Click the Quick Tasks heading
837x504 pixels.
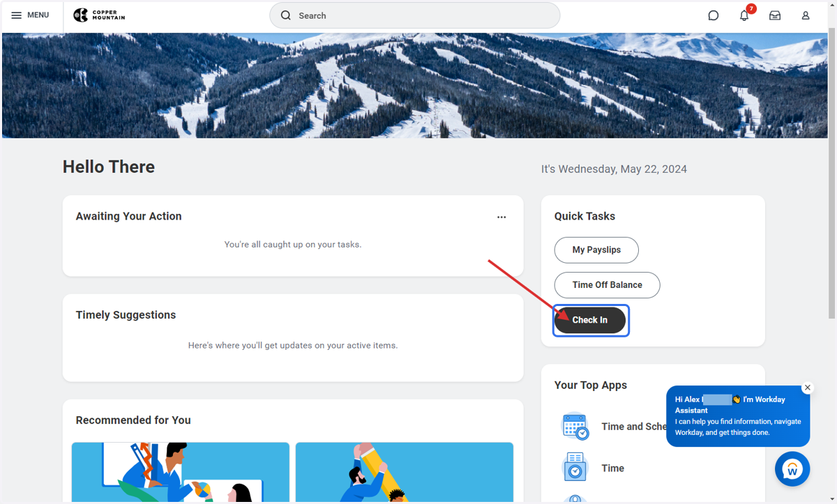coord(585,216)
